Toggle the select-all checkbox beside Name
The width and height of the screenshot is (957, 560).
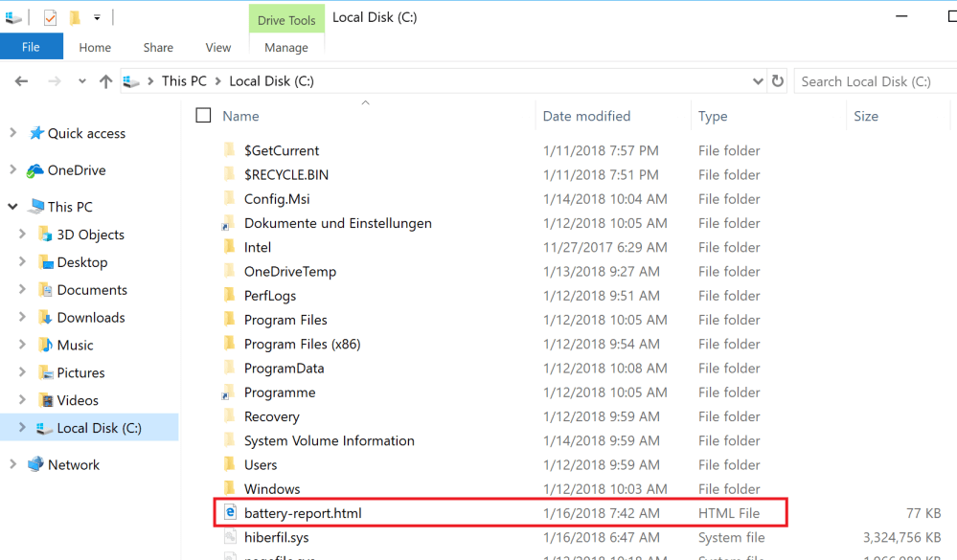[x=203, y=116]
